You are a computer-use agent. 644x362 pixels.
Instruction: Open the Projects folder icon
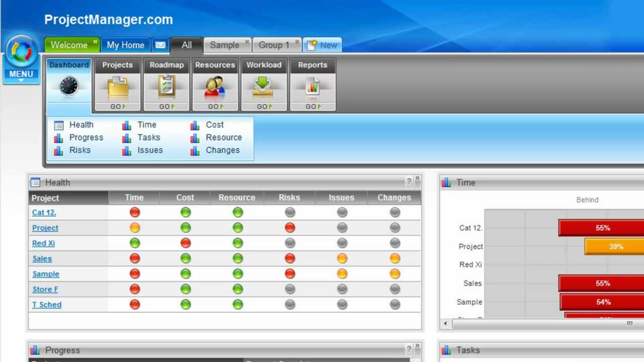(x=118, y=87)
